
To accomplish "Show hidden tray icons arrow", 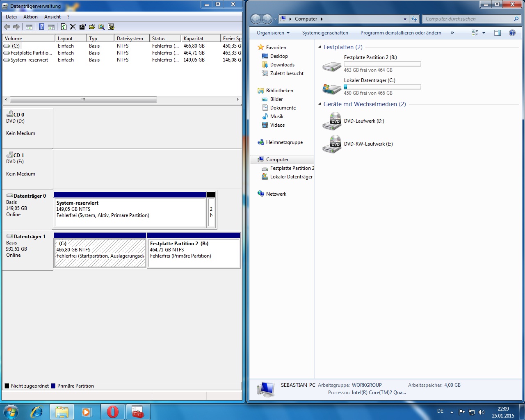I will click(x=452, y=412).
